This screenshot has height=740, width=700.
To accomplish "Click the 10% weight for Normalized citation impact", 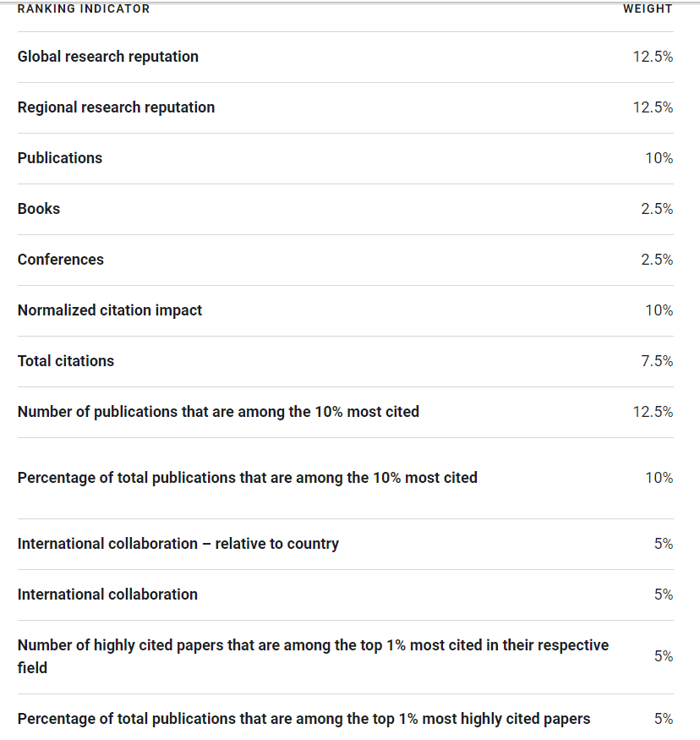I will click(659, 310).
